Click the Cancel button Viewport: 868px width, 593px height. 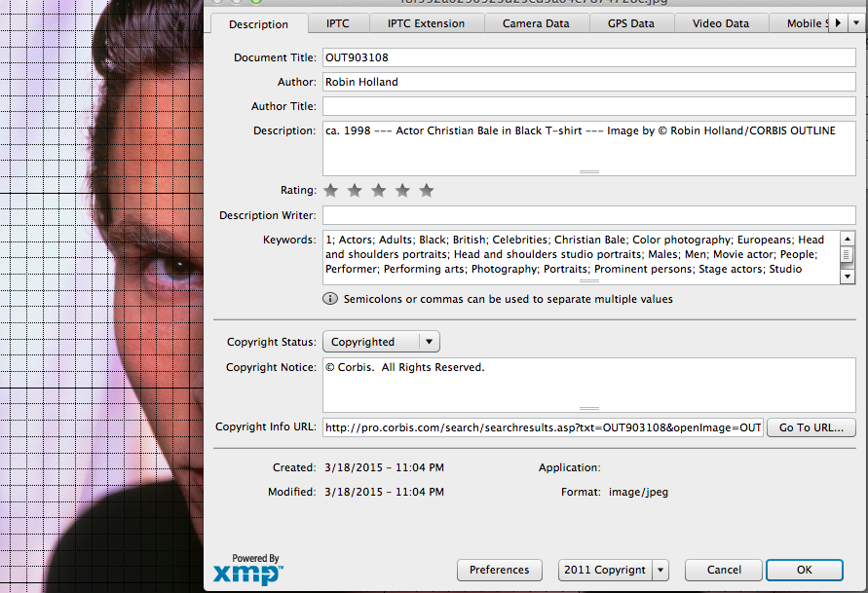coord(724,570)
